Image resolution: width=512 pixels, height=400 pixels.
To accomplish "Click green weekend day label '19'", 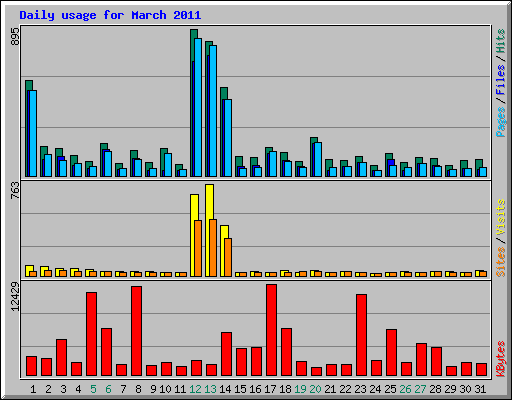I will click(301, 389).
